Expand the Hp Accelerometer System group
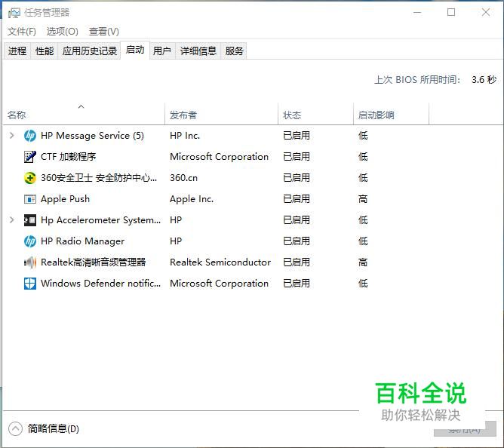This screenshot has height=448, width=504. coord(12,219)
